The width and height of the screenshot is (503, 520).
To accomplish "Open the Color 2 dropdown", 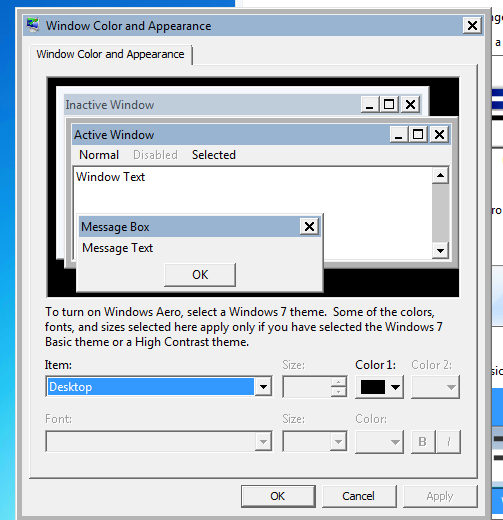I will (435, 387).
